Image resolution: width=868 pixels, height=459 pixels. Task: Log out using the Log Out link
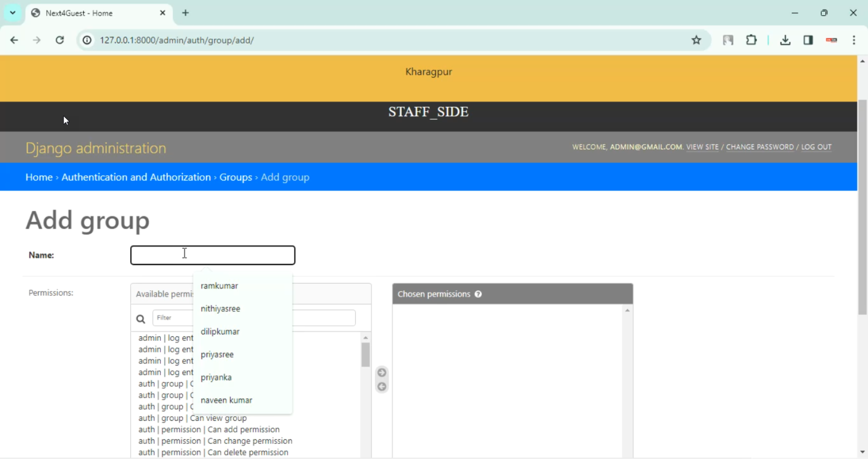[x=816, y=147]
